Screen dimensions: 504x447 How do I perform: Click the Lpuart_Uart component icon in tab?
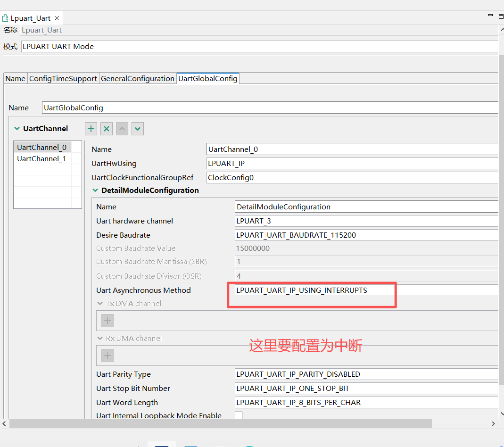tap(5, 18)
